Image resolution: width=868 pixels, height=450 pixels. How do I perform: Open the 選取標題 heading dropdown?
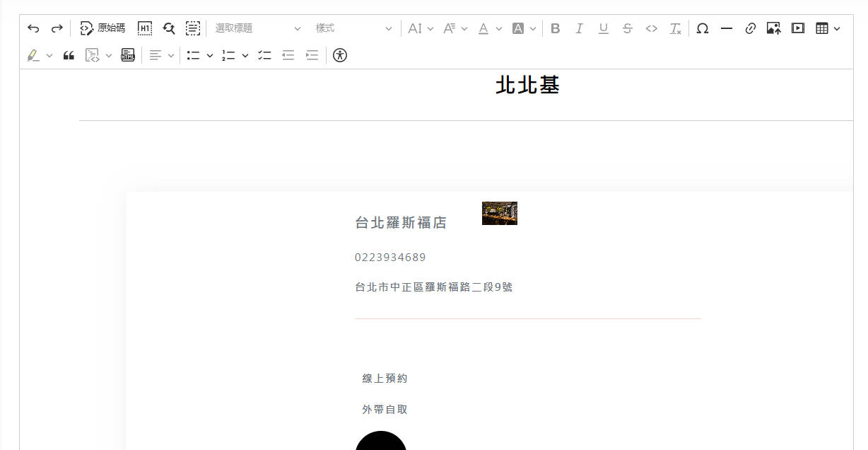(x=258, y=28)
